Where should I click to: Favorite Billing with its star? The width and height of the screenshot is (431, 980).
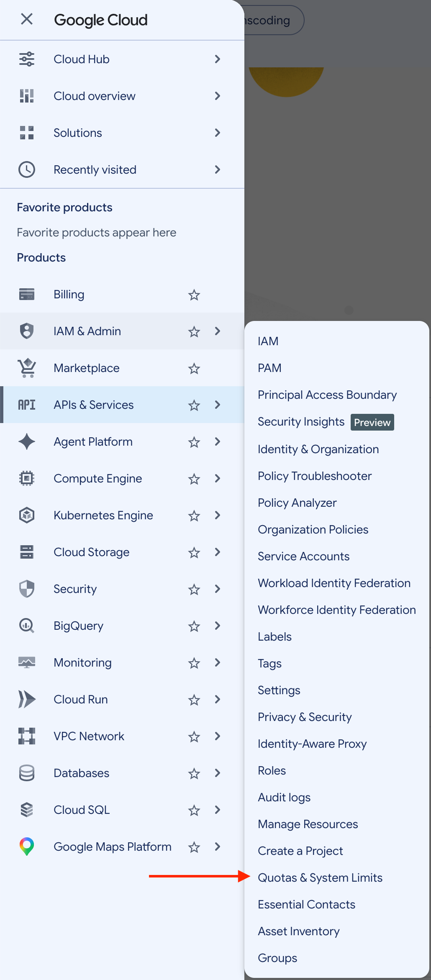pyautogui.click(x=194, y=295)
